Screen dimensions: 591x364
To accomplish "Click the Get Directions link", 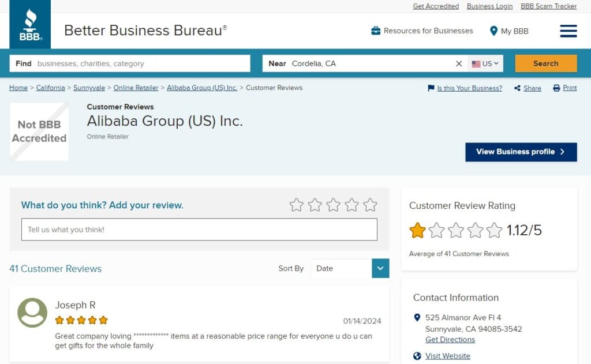I will tap(450, 340).
